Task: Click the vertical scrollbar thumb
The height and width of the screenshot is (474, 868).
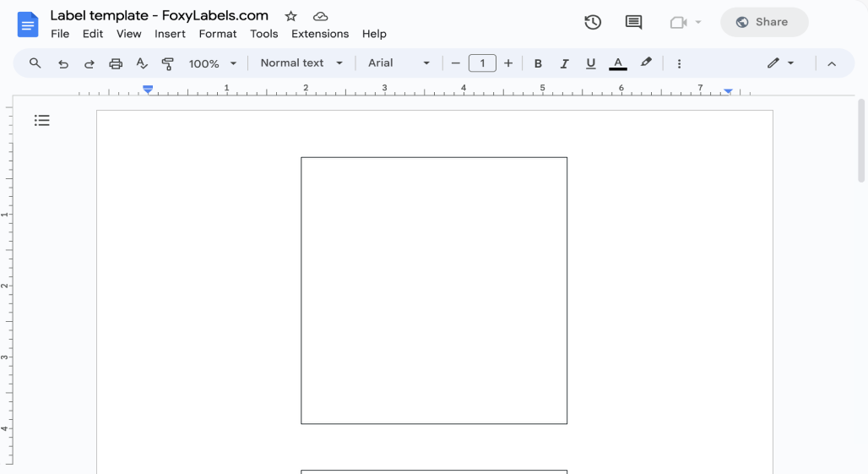Action: pyautogui.click(x=861, y=140)
